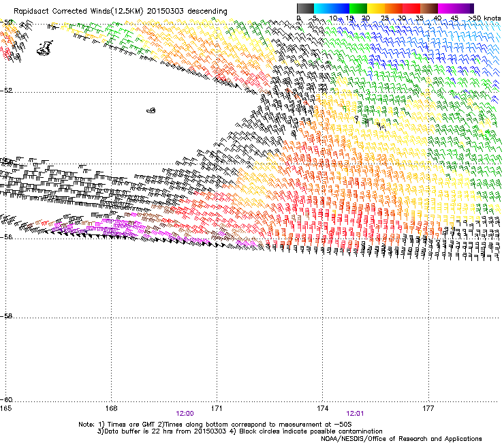Click the note 'Times are GMT'
504x443 pixels.
[131, 425]
